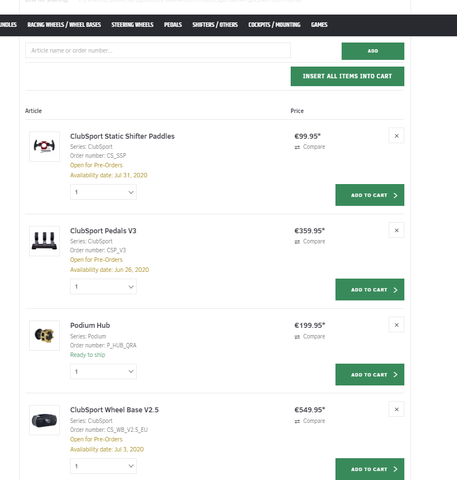Compare the Podium Hub
This screenshot has width=457, height=480.
click(x=310, y=337)
